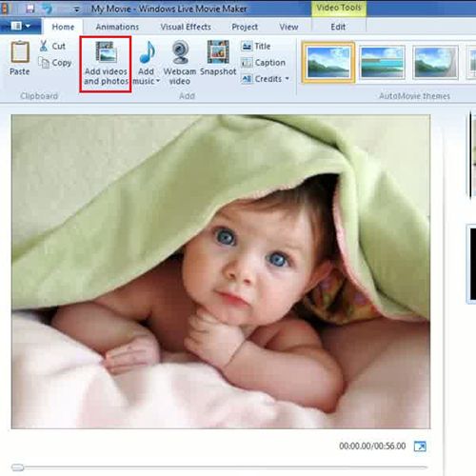The image size is (476, 476).
Task: Select the second AutoMovie theme thumbnail
Action: [383, 62]
